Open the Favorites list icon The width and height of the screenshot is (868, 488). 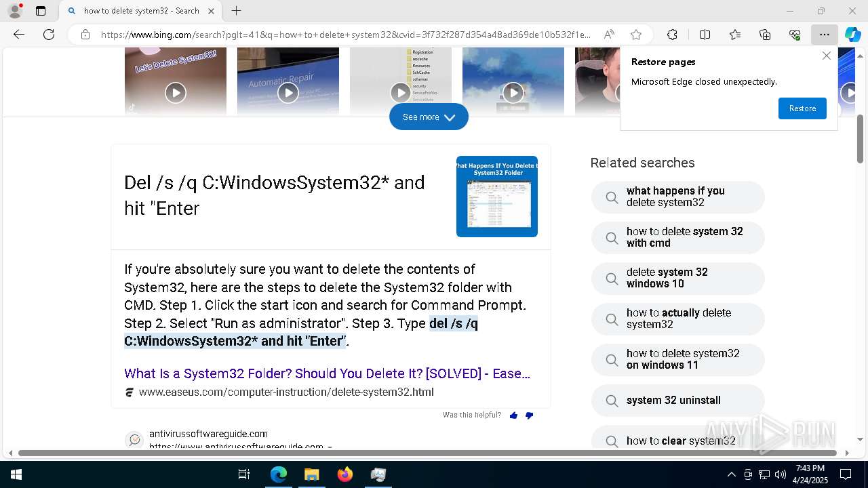click(x=735, y=35)
